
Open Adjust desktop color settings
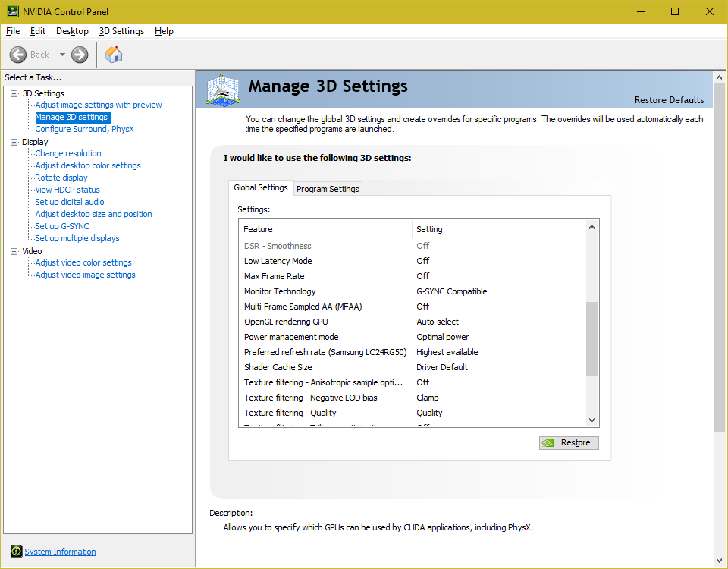88,165
